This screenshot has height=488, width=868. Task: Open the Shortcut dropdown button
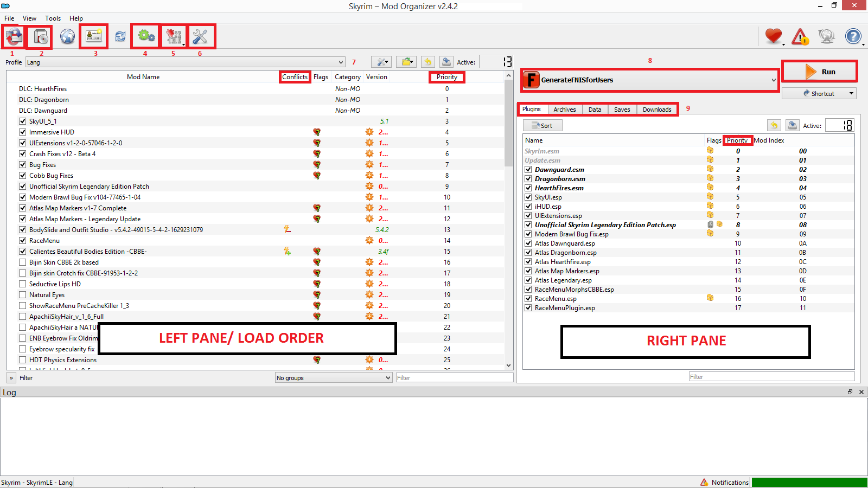(819, 93)
